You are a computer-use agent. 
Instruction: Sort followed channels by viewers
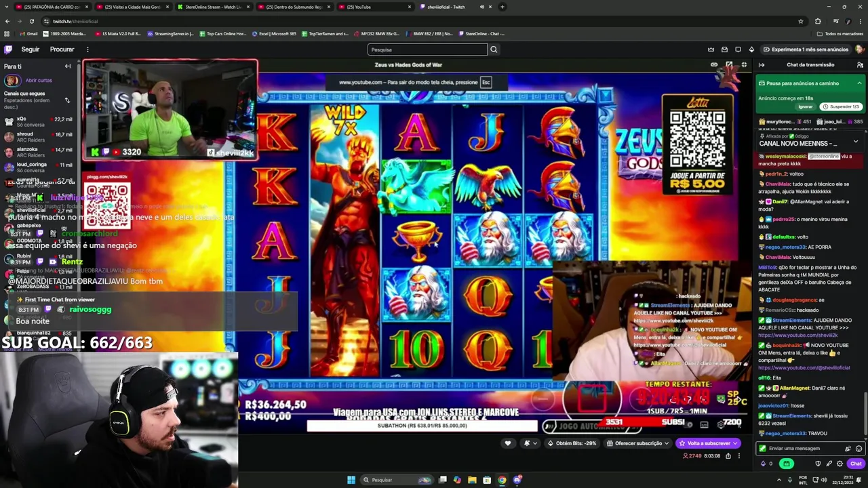pyautogui.click(x=67, y=100)
